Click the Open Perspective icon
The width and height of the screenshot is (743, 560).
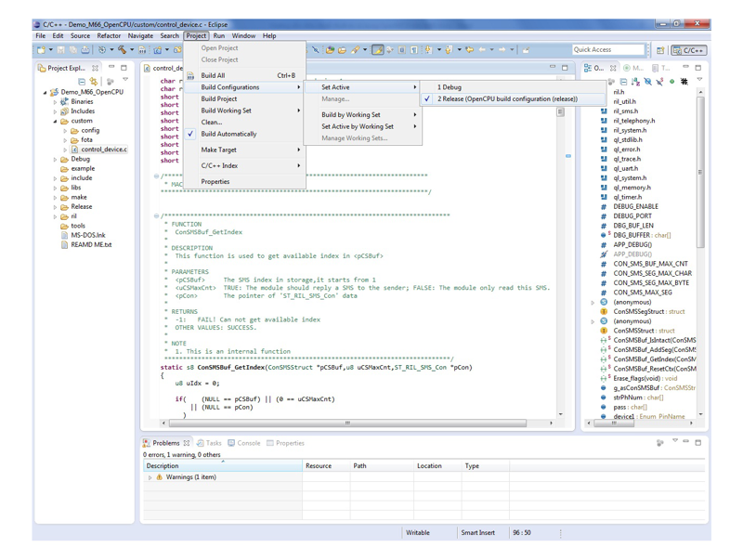(x=660, y=50)
